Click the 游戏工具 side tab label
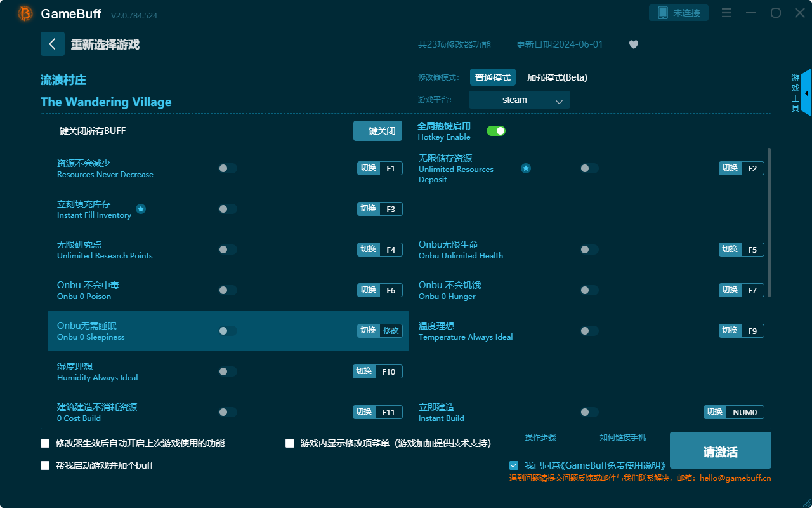The height and width of the screenshot is (508, 812). coord(796,93)
